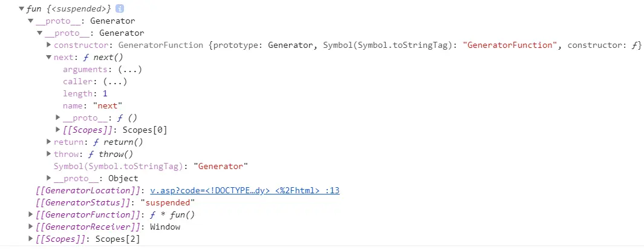Select the [[GeneratorStatus]] "suspended" value
This screenshot has width=644, height=249.
[168, 202]
